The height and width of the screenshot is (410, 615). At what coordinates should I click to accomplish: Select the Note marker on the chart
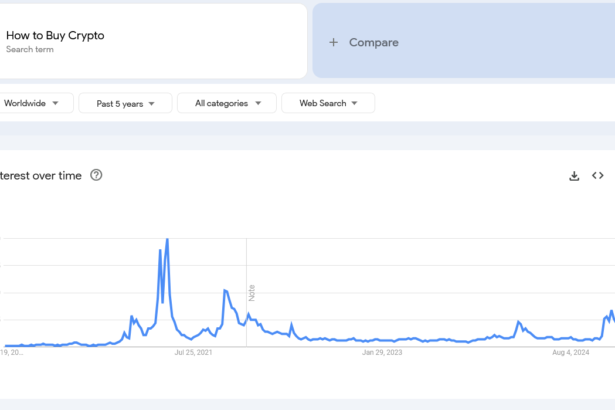(x=252, y=292)
